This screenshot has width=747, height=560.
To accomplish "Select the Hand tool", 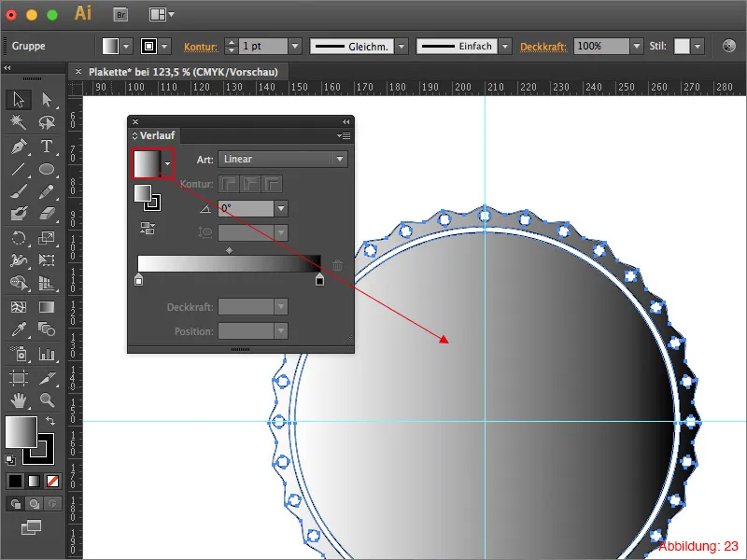I will [19, 400].
